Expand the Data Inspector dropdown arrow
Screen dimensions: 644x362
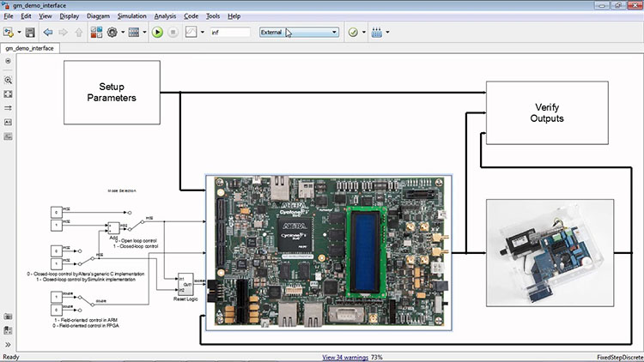(x=202, y=32)
